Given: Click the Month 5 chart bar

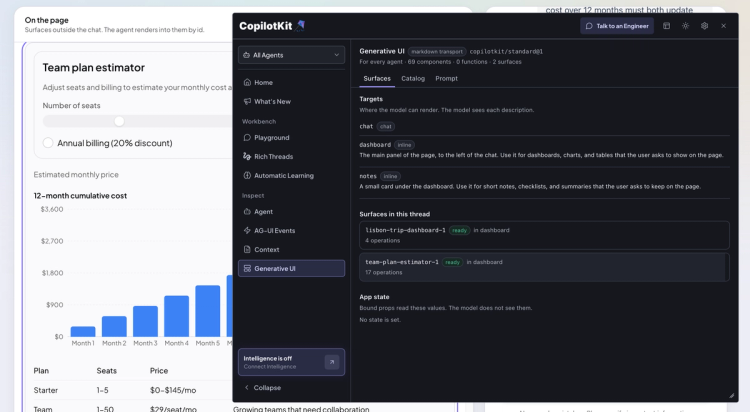Looking at the screenshot, I should point(208,311).
